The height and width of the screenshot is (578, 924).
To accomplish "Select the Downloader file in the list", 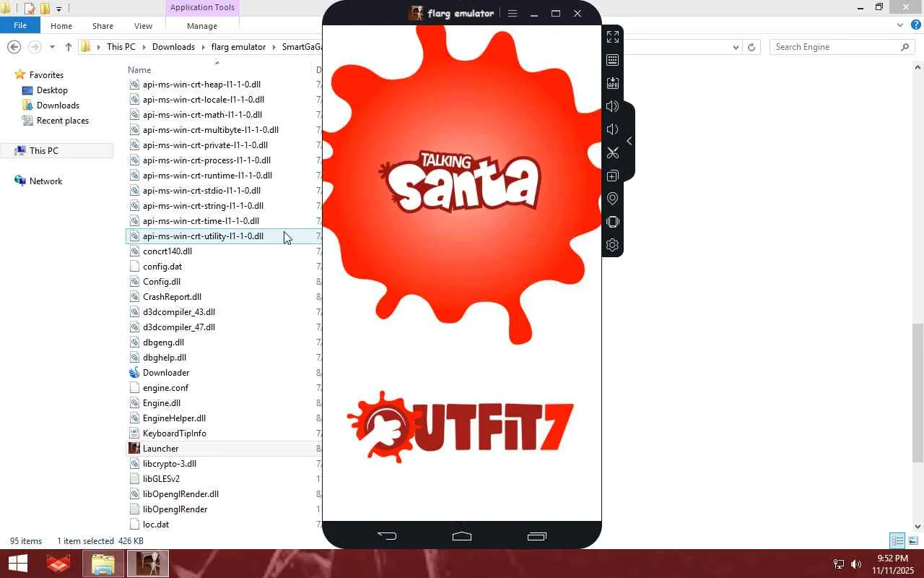I will 166,373.
